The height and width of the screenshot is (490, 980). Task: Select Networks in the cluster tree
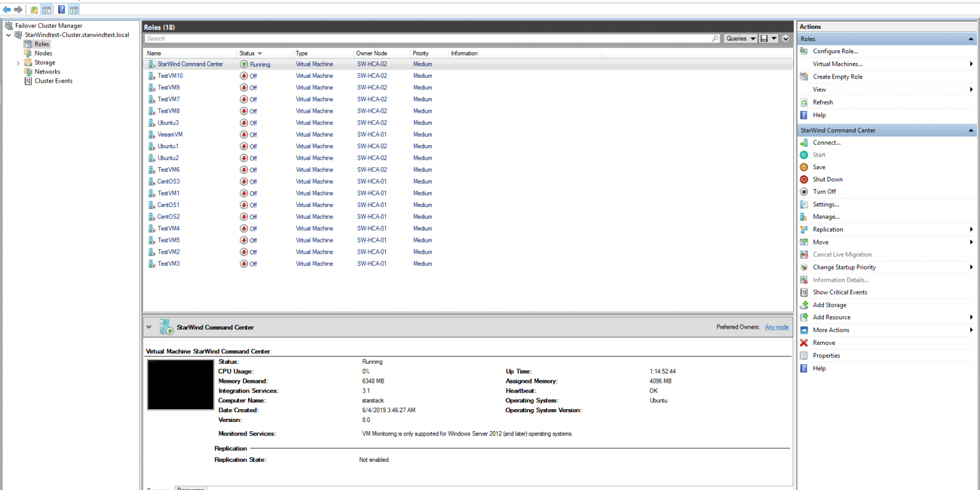click(x=47, y=72)
